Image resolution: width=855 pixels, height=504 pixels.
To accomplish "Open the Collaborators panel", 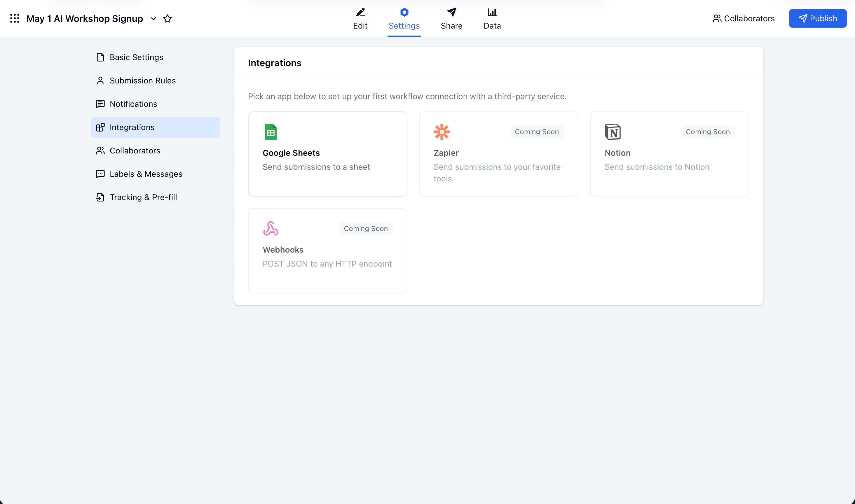I will tap(744, 18).
